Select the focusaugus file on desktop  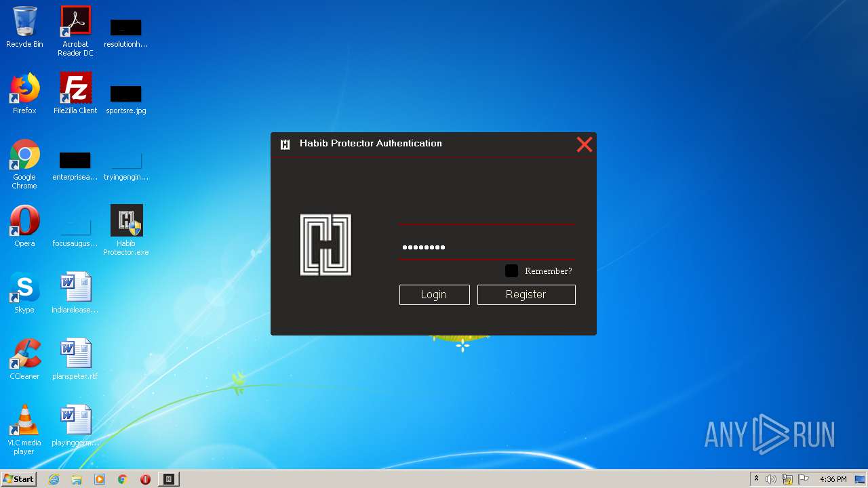click(75, 232)
